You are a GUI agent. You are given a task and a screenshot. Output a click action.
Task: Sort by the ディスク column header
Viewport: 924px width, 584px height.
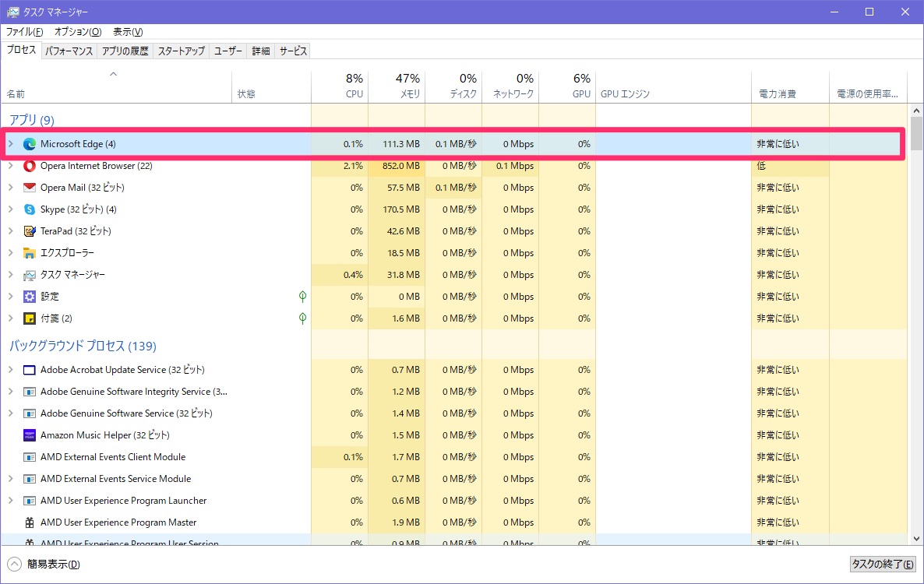[x=453, y=86]
